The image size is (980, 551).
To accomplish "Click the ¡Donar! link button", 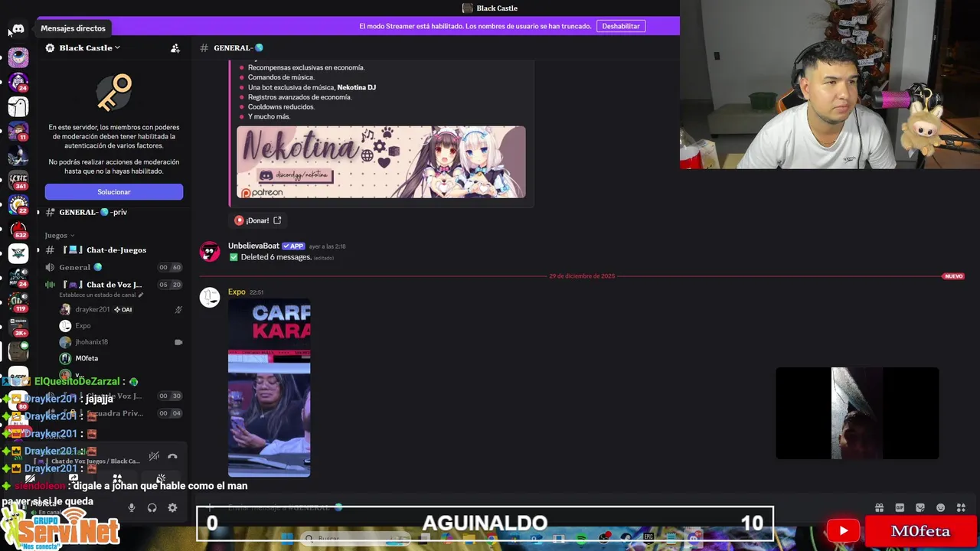I will [x=257, y=220].
